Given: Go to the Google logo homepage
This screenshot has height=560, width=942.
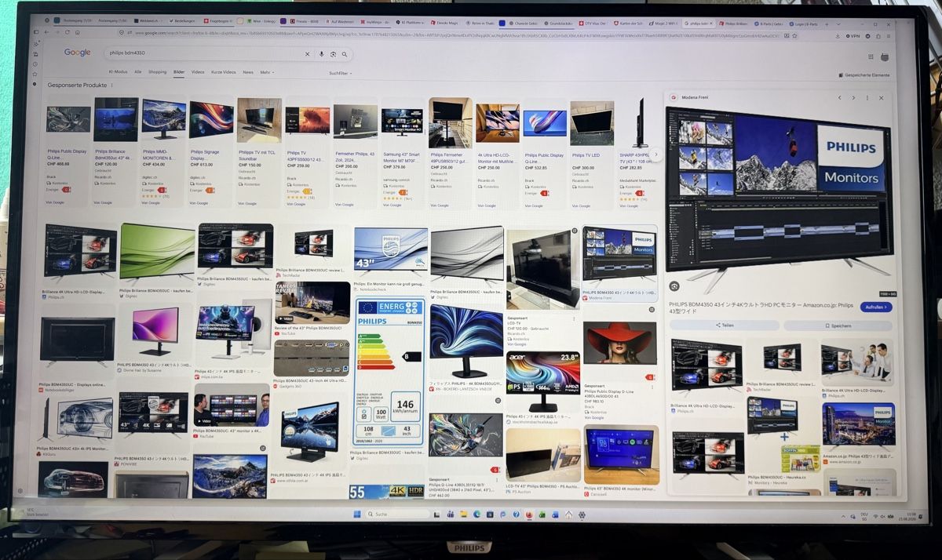Looking at the screenshot, I should pyautogui.click(x=78, y=53).
